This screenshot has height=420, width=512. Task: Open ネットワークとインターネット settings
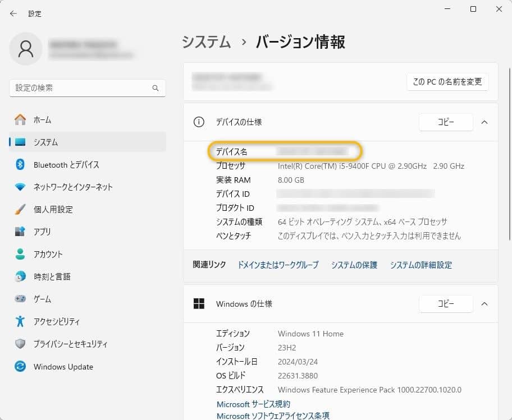[x=88, y=187]
